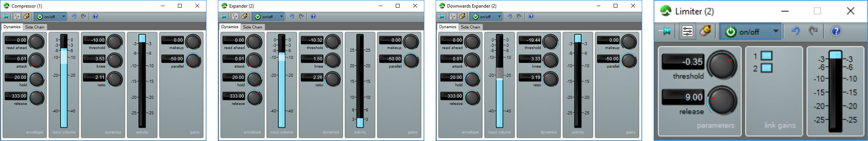Click redo arrow in Limiter toolbar
The image size is (868, 141).
[813, 31]
